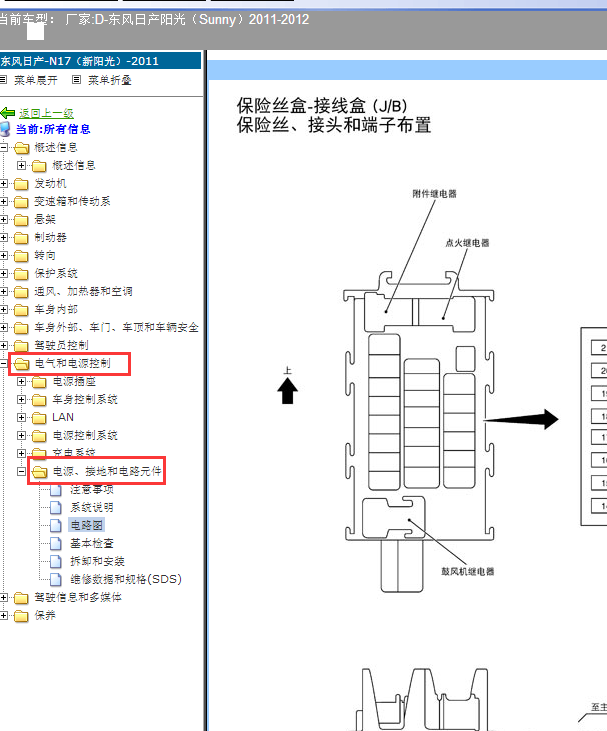Click the LAN folder icon

point(39,418)
